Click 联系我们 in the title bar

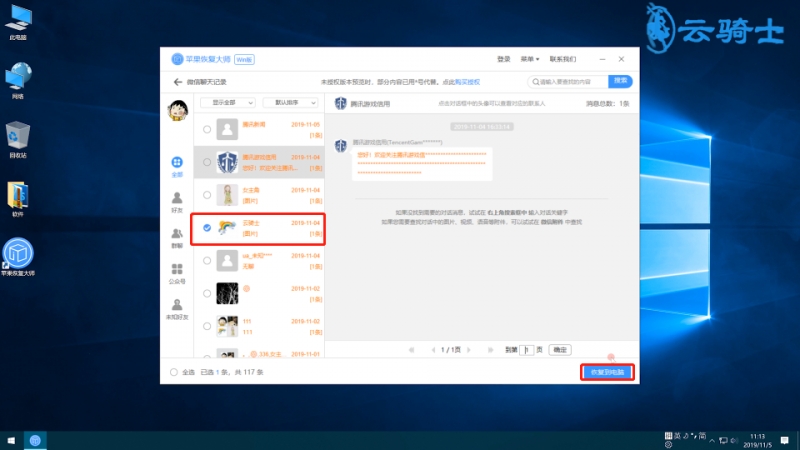pyautogui.click(x=563, y=59)
